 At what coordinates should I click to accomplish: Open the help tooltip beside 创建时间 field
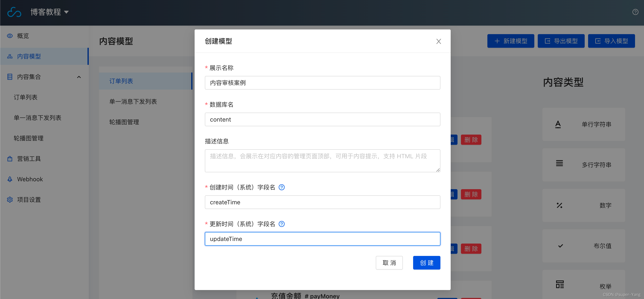[x=281, y=187]
